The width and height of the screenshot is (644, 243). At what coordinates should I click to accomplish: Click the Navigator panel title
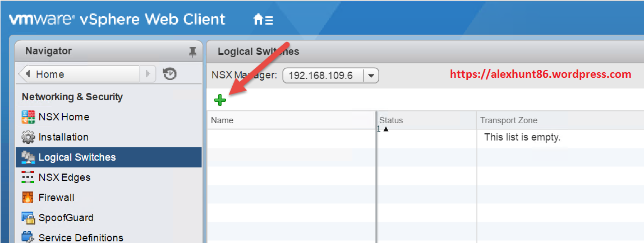tap(48, 51)
